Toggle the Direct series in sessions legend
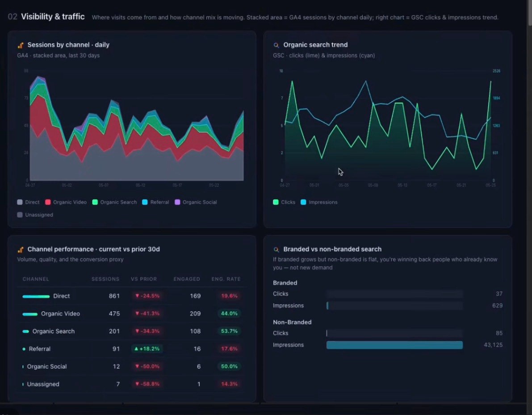This screenshot has width=532, height=415. click(x=28, y=202)
